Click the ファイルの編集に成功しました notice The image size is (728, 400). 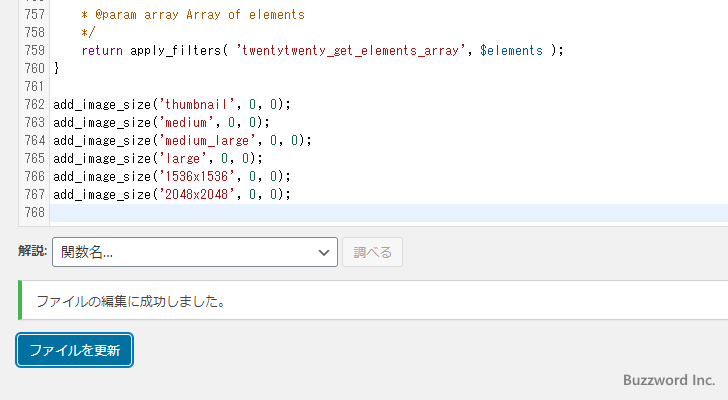click(130, 301)
